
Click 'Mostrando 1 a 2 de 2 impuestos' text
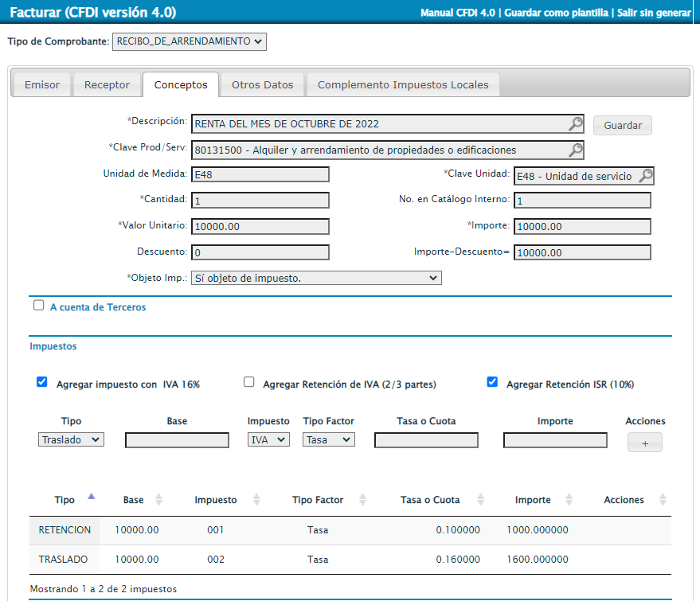point(103,589)
